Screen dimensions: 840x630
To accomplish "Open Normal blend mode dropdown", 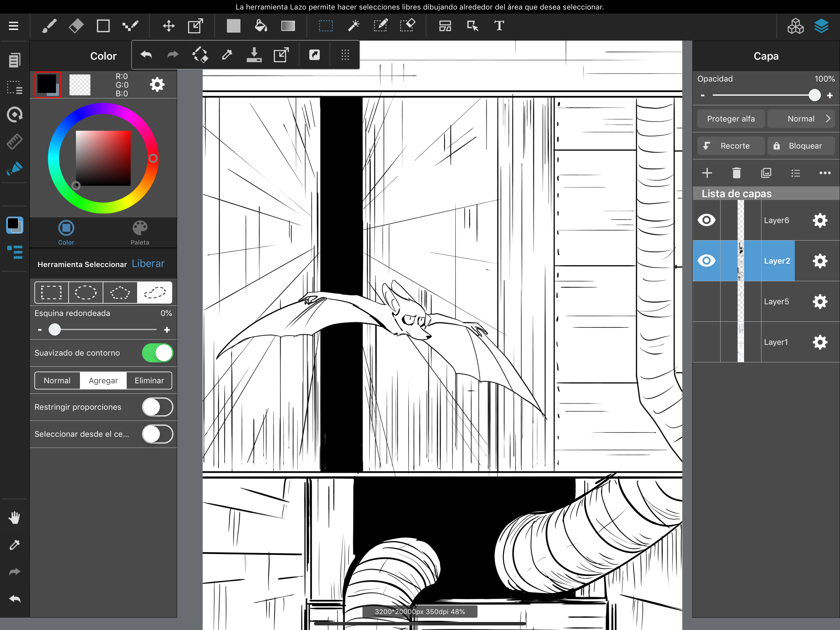I will click(x=801, y=119).
